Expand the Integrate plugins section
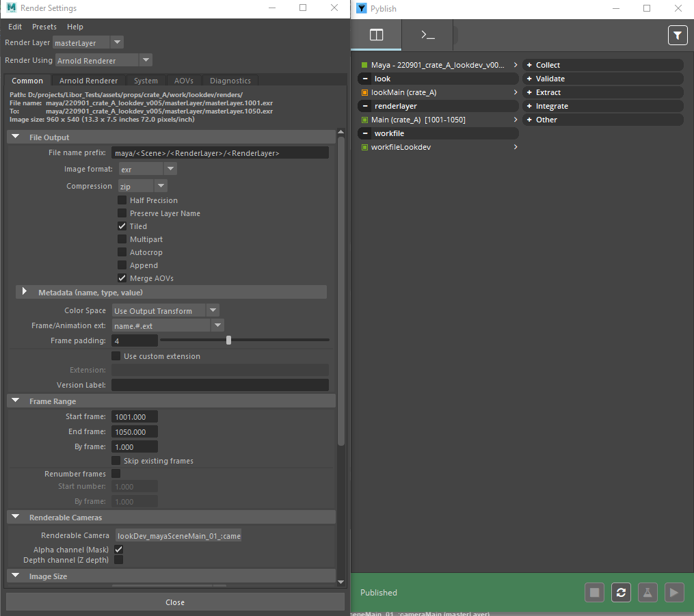The image size is (694, 616). [x=529, y=106]
